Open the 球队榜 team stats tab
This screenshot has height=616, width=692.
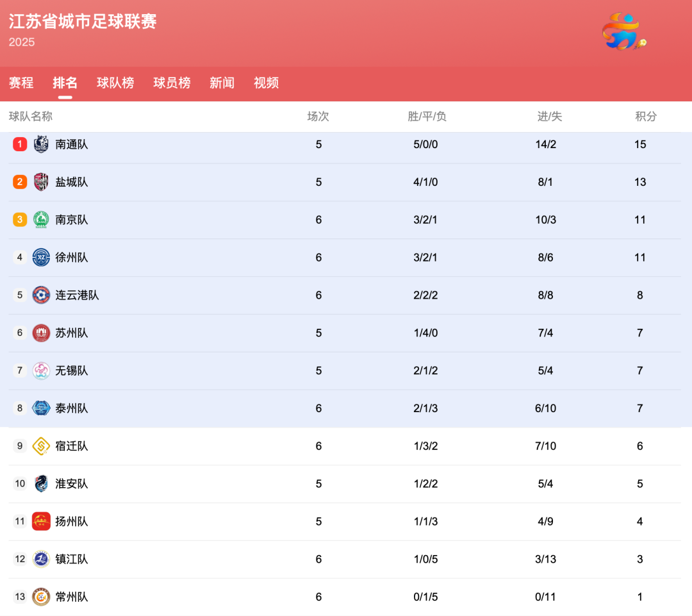click(x=115, y=83)
